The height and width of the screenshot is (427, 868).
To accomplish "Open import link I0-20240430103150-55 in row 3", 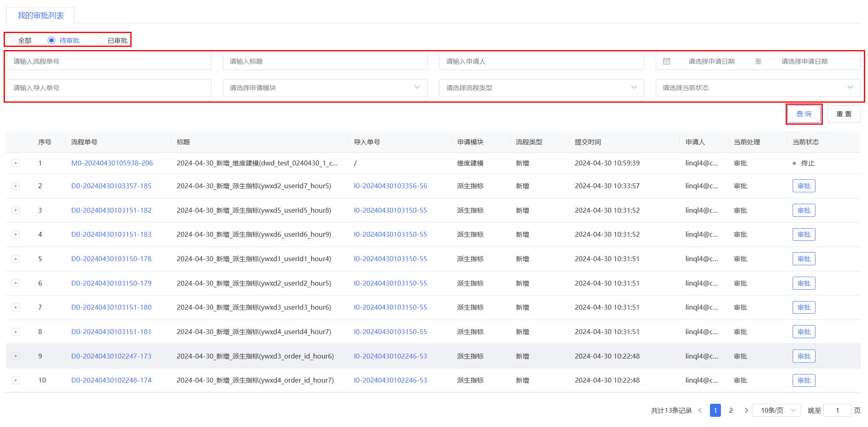I will pyautogui.click(x=390, y=210).
